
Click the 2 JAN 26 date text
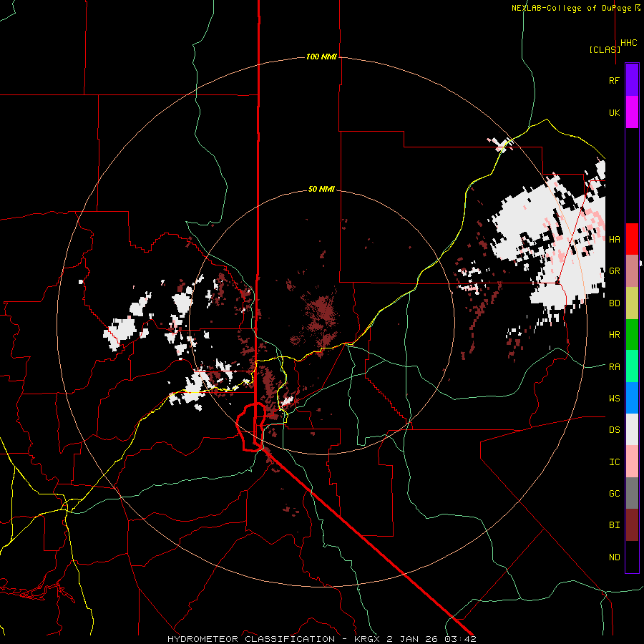[412, 639]
